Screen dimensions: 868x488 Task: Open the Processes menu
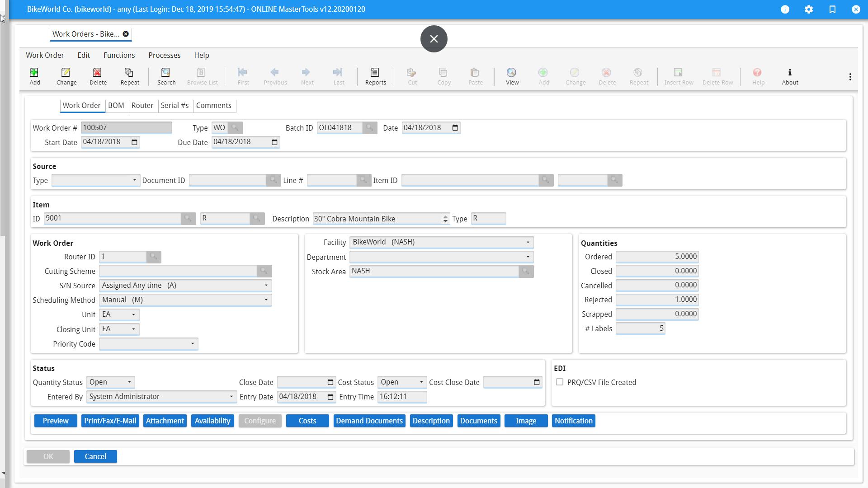164,55
